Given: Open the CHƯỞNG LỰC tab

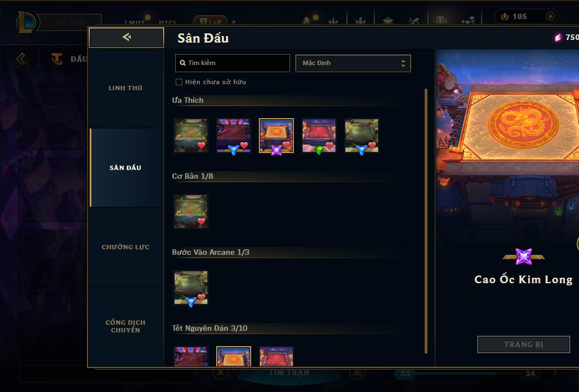Looking at the screenshot, I should coord(125,247).
